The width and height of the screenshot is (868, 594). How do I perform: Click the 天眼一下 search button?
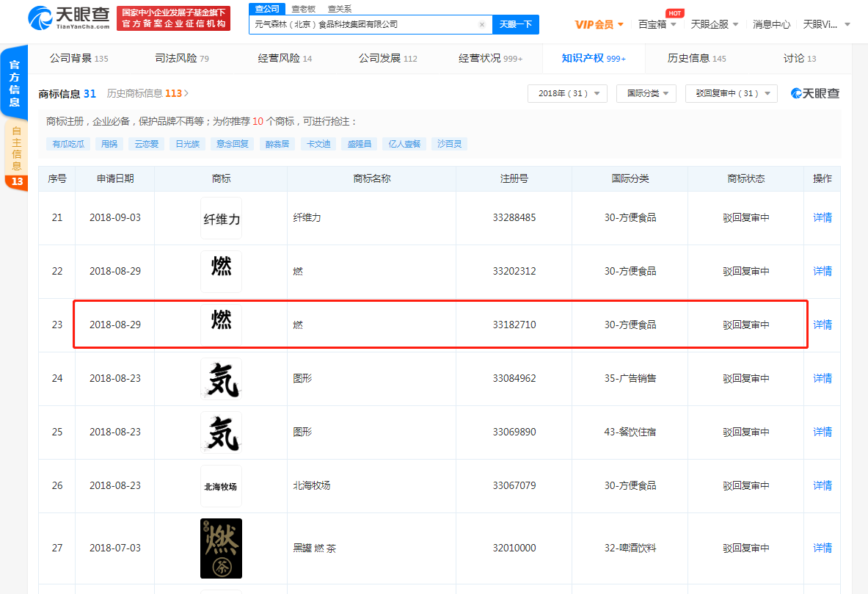(x=515, y=24)
